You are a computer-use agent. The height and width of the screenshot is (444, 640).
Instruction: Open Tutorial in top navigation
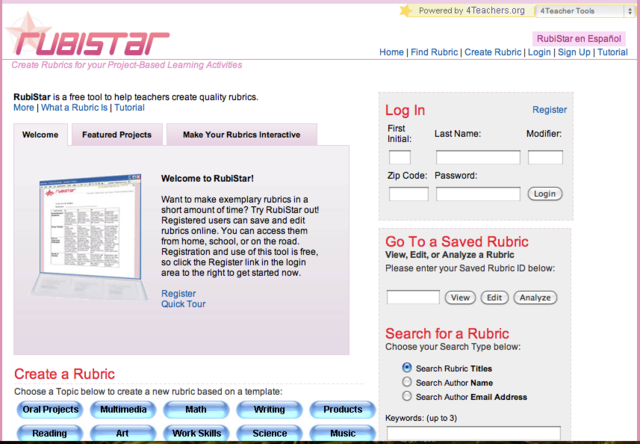(613, 52)
